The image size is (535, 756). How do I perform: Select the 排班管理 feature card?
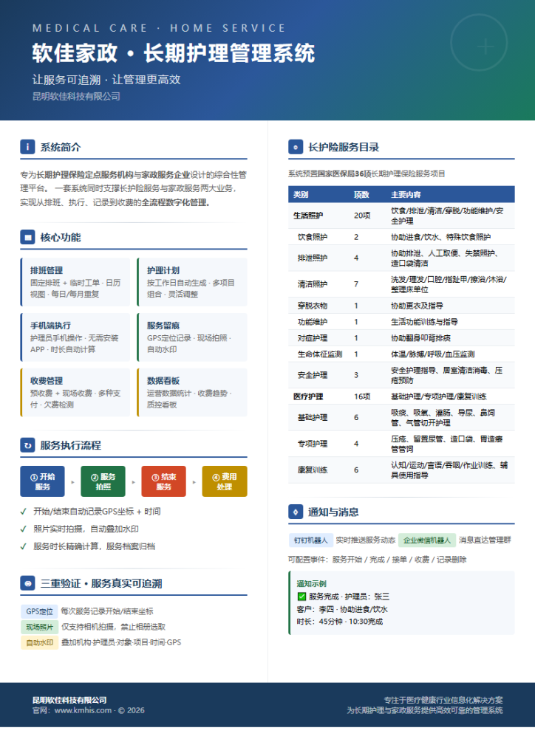(x=75, y=282)
